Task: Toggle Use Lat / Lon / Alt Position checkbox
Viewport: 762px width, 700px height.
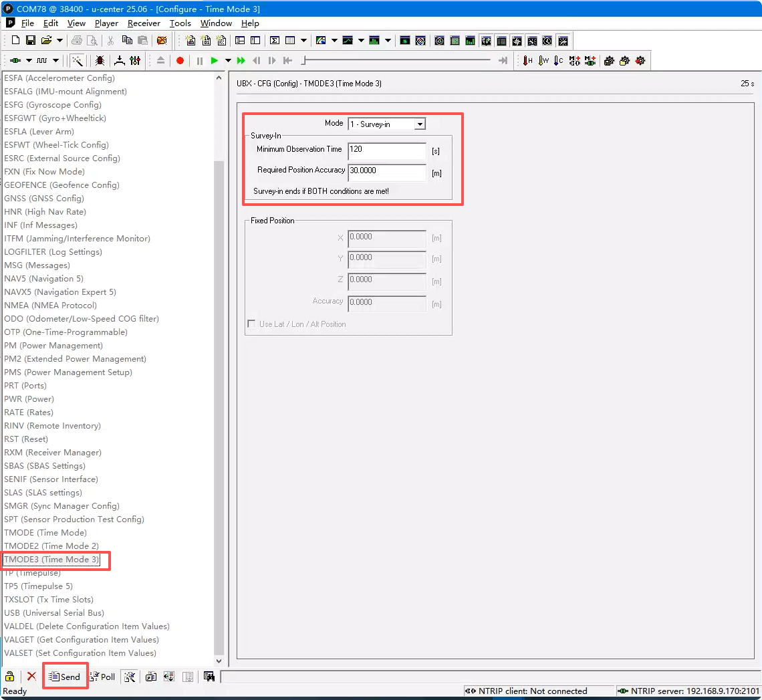Action: (x=251, y=324)
